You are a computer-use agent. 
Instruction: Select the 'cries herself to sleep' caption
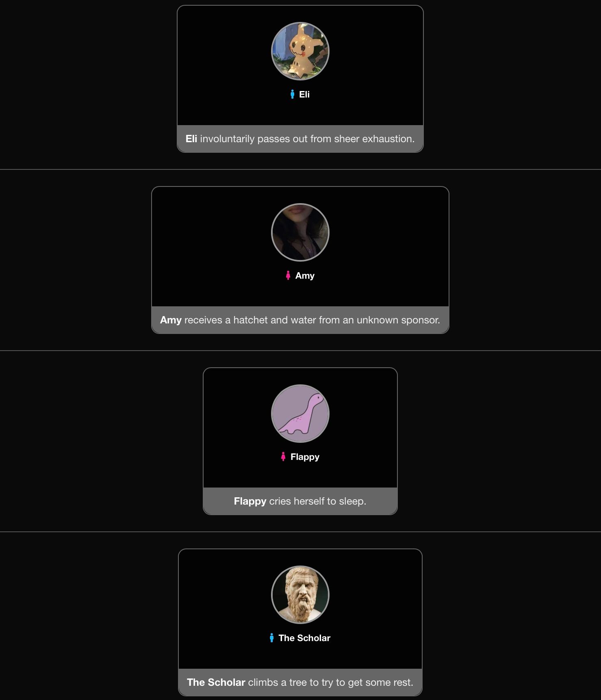tap(300, 501)
